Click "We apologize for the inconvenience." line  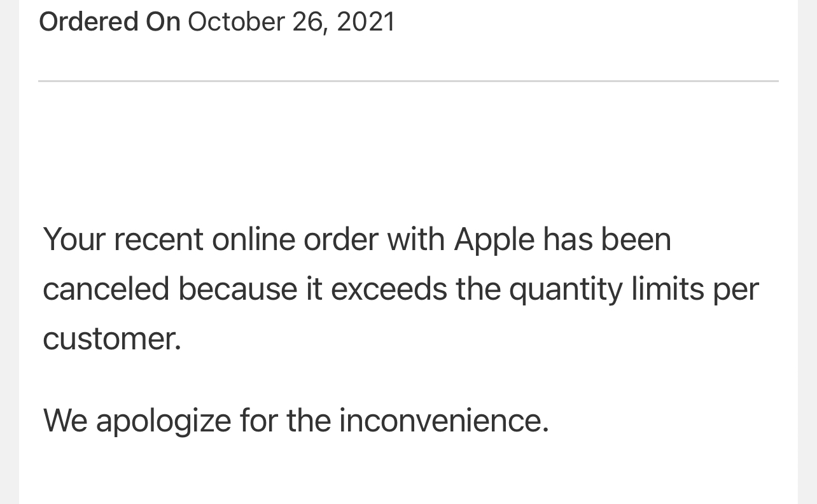point(295,420)
